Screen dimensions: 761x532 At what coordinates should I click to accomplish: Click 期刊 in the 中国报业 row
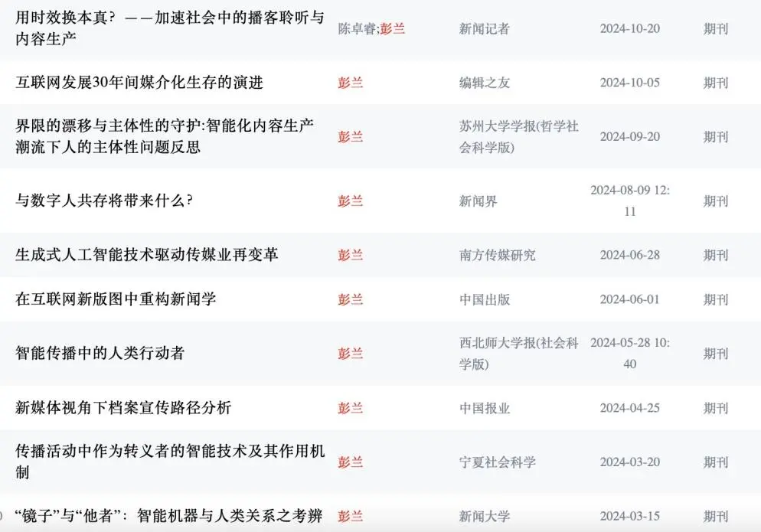tap(716, 408)
